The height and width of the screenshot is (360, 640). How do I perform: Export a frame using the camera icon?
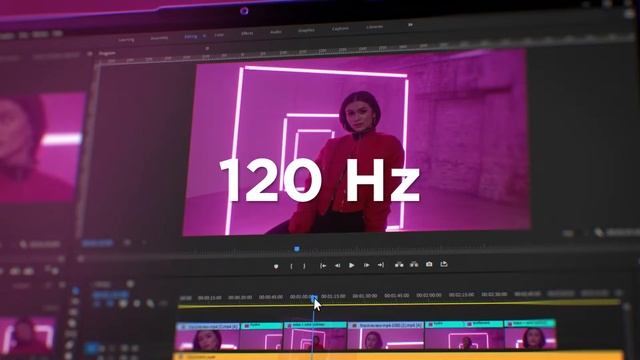[429, 264]
